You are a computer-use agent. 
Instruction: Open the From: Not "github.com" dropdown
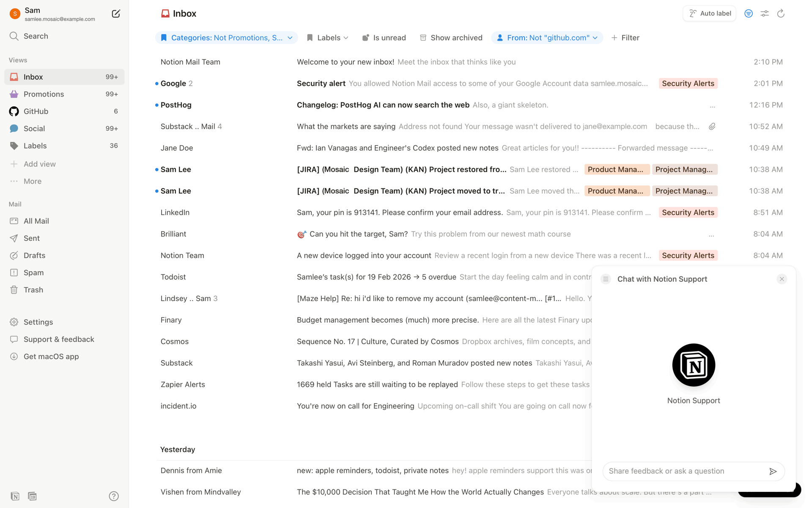[x=547, y=38]
